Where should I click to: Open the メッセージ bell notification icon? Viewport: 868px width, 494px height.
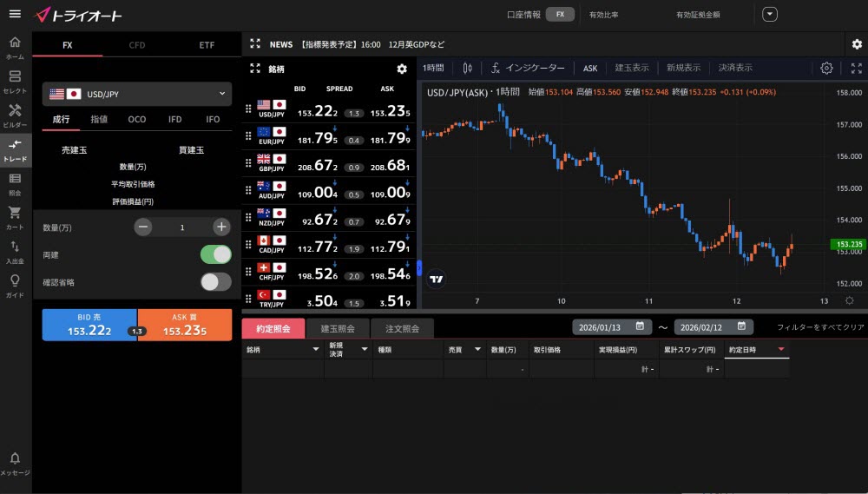pyautogui.click(x=15, y=458)
